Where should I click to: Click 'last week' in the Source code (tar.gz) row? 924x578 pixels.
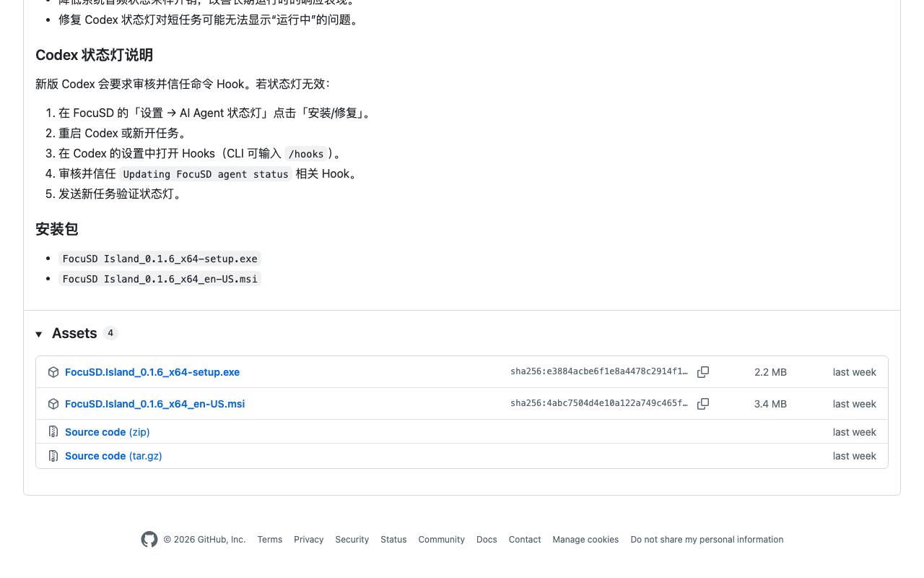pyautogui.click(x=855, y=456)
